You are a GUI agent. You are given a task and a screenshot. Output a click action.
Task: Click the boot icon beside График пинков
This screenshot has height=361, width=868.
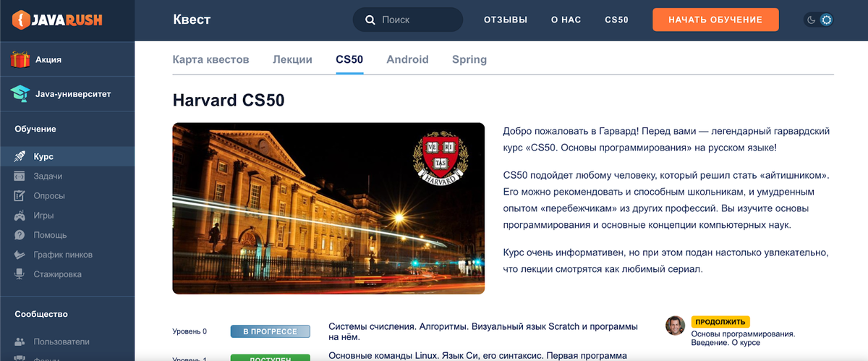pyautogui.click(x=20, y=255)
